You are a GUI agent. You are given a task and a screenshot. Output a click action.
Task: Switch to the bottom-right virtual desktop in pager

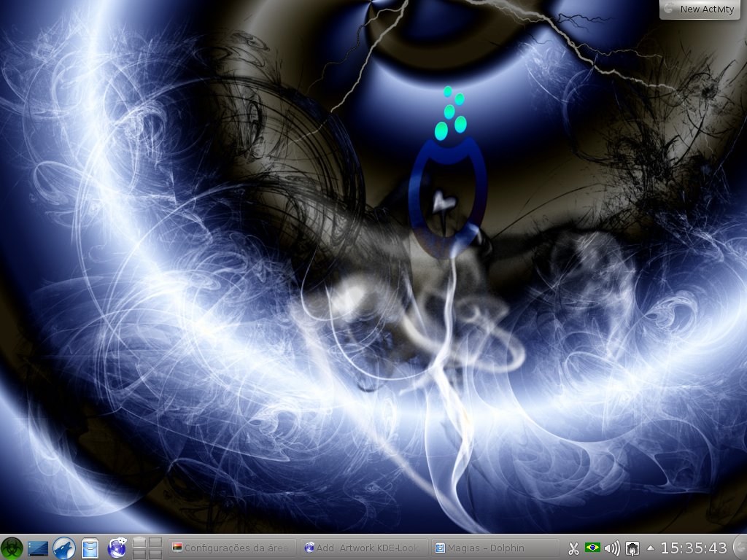coord(156,554)
